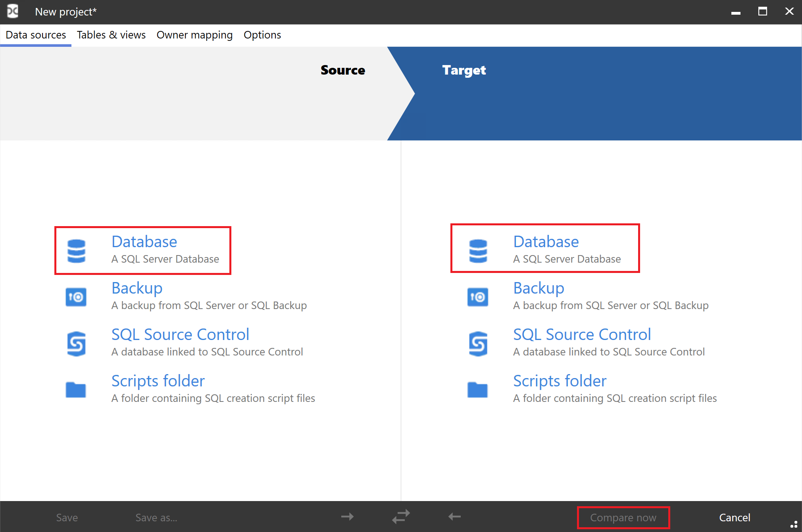The width and height of the screenshot is (802, 532).
Task: Select SQL Source Control link under Target
Action: [582, 334]
